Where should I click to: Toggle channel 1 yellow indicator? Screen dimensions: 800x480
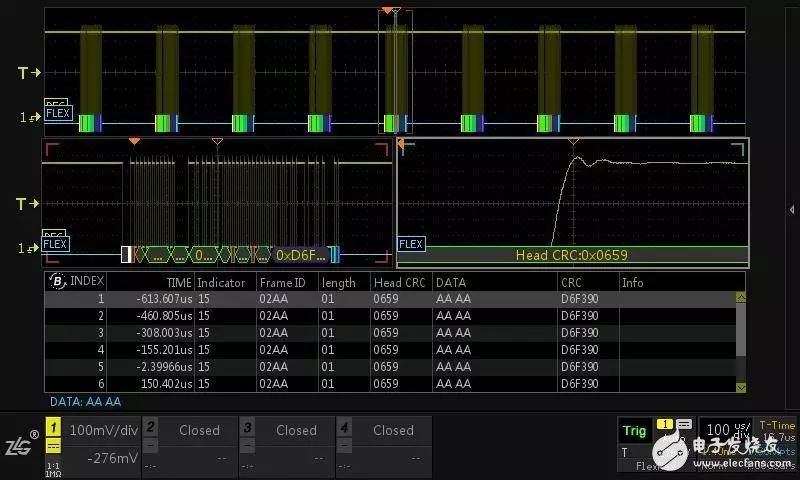(54, 429)
